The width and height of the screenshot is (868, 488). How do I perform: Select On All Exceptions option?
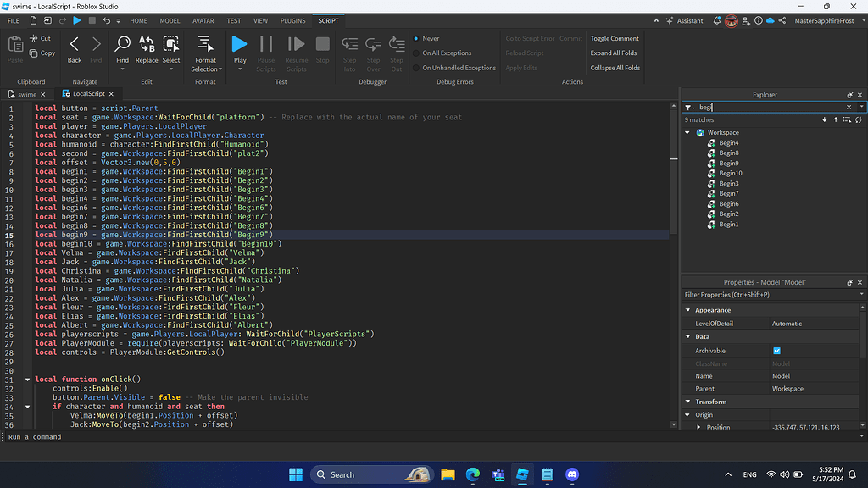[x=442, y=53]
